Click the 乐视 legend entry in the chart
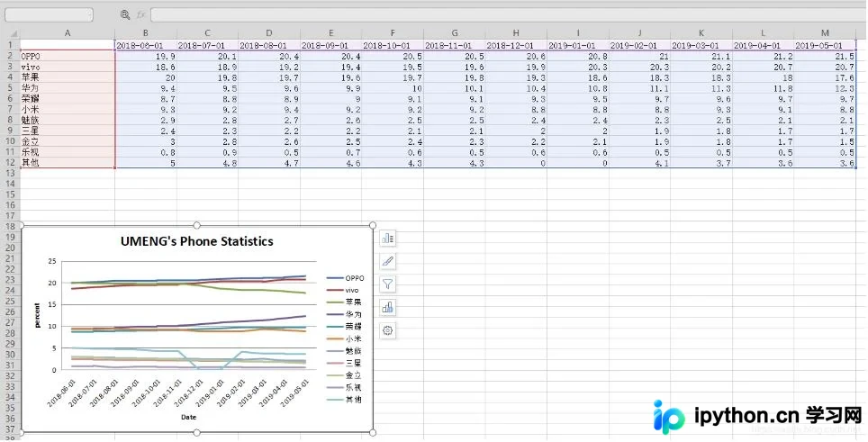Viewport: 868px width, 442px height. (344, 387)
